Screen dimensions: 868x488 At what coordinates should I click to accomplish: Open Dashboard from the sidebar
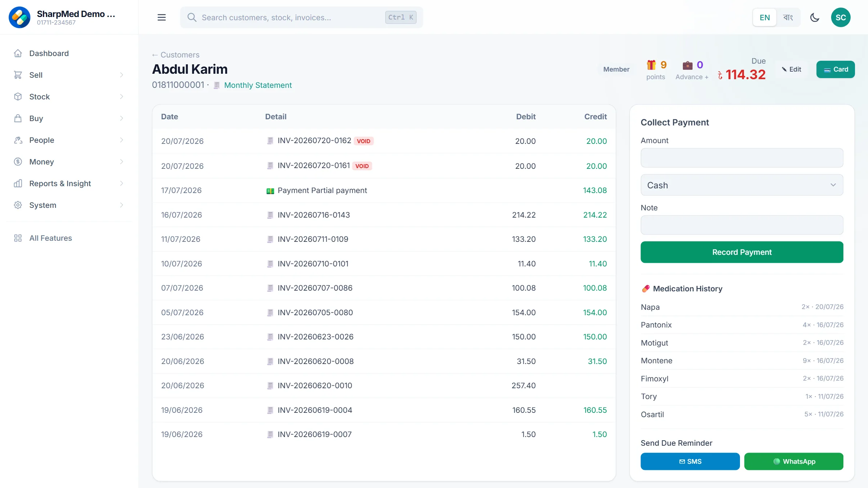coord(69,53)
